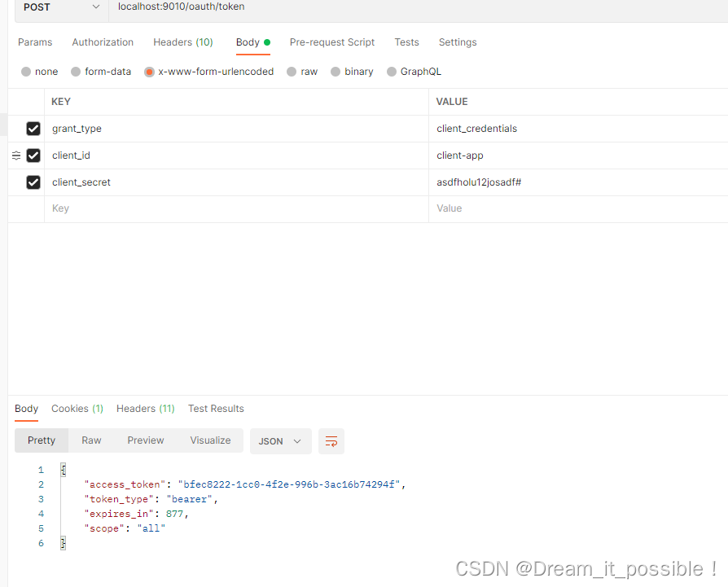Click line number 6 in response gutter
This screenshot has width=728, height=587.
click(41, 543)
